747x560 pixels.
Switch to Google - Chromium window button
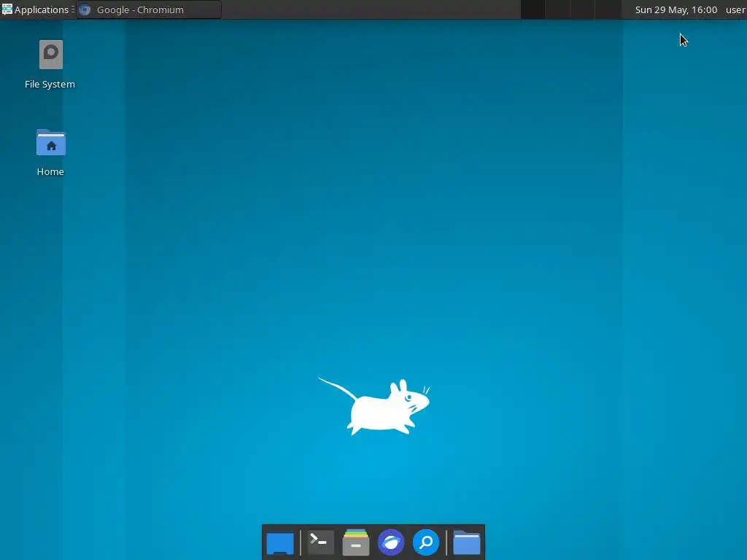[149, 9]
